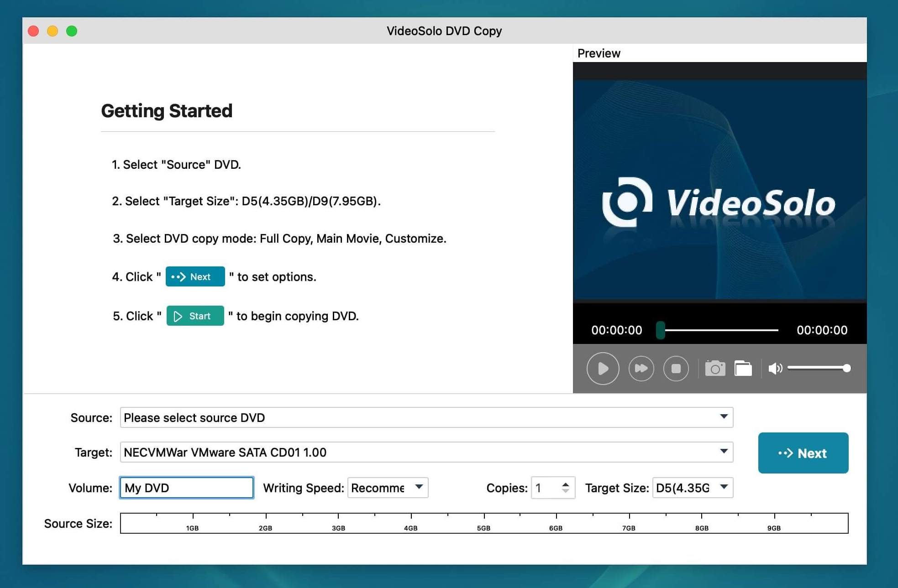
Task: Open the snapshot folder icon
Action: [743, 368]
